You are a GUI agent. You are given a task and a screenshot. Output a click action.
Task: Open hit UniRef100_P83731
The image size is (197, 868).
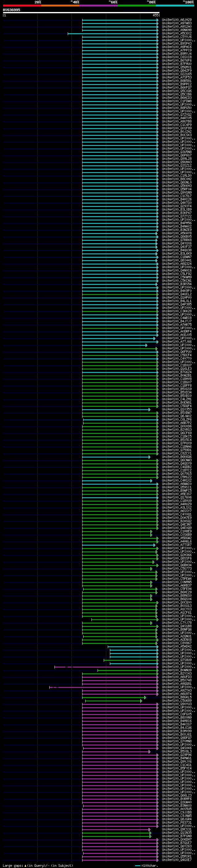click(176, 822)
